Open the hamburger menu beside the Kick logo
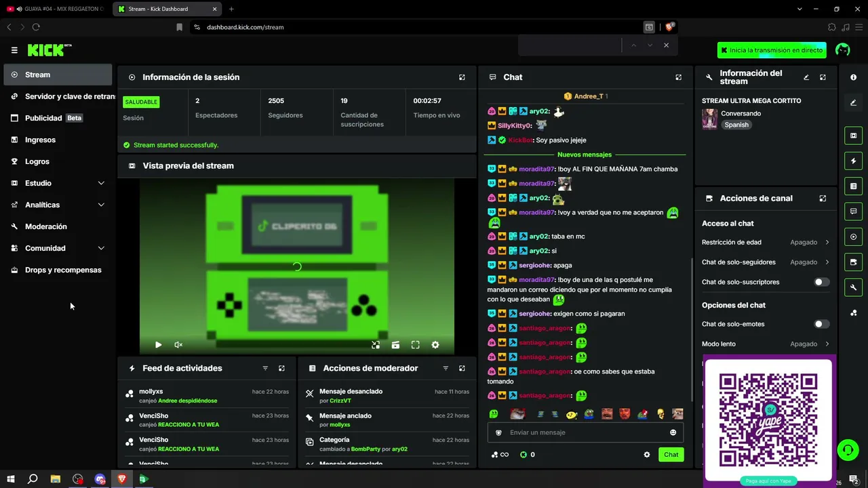The image size is (868, 488). click(x=14, y=50)
